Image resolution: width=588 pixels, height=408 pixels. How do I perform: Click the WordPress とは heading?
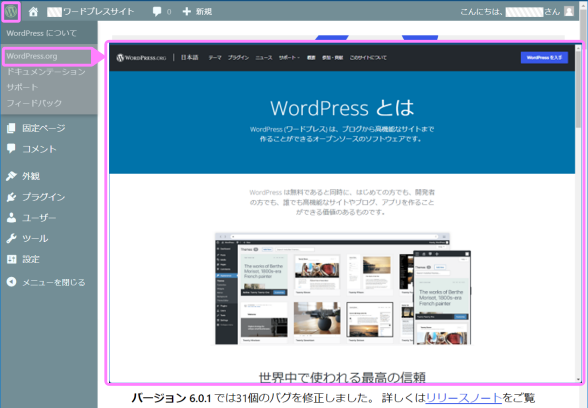(342, 108)
